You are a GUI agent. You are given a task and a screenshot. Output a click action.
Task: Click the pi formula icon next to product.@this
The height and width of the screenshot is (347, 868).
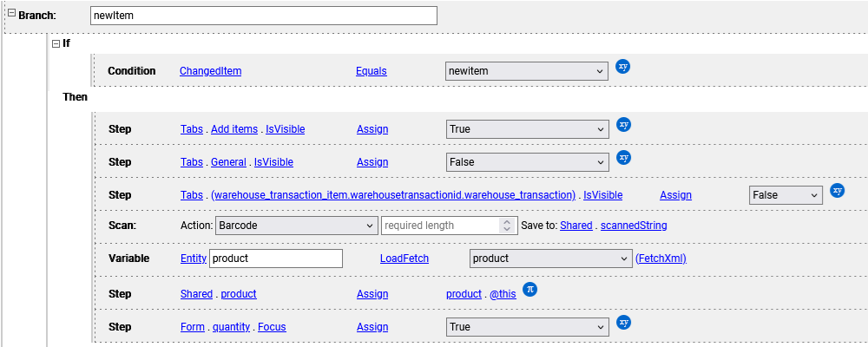click(x=530, y=290)
